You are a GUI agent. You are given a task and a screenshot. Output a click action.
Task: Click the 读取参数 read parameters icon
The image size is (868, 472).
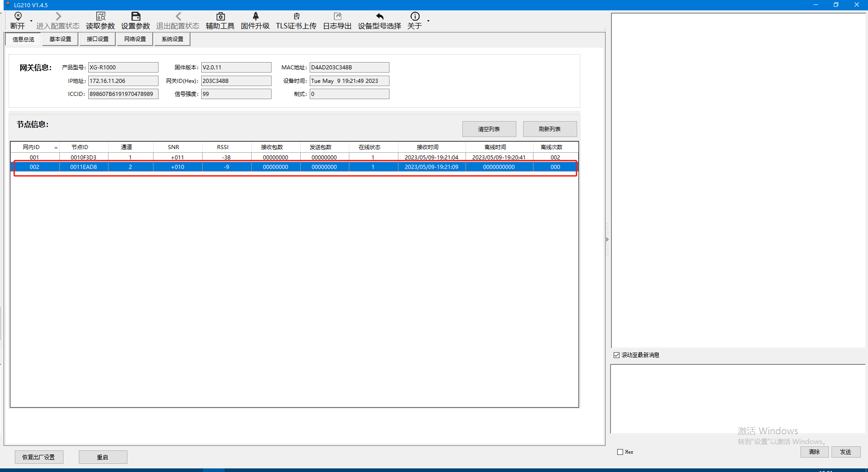[100, 17]
